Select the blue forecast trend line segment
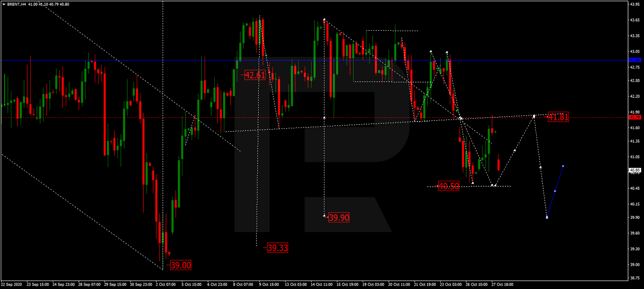The height and width of the screenshot is (289, 644). click(555, 191)
